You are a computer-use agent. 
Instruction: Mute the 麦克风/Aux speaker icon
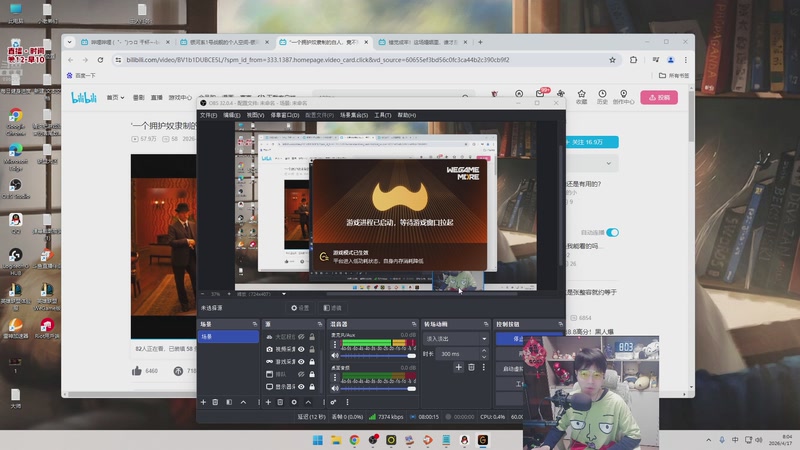[335, 356]
